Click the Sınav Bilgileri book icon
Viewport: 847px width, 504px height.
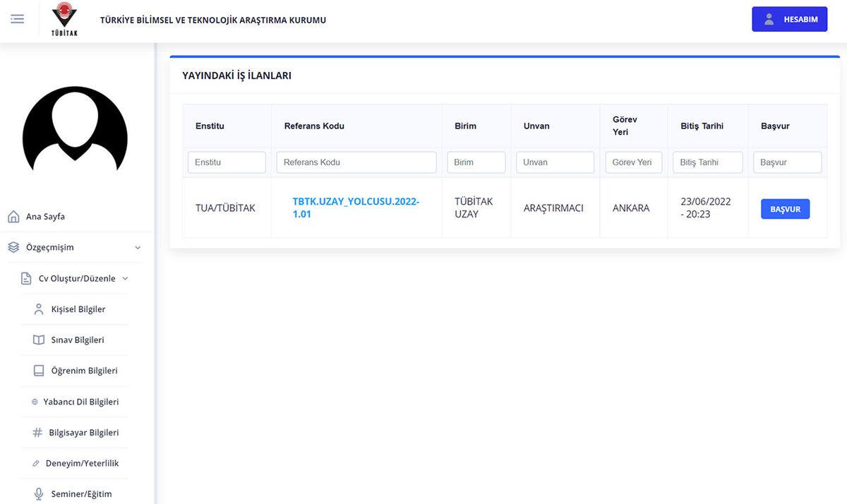[x=39, y=340]
